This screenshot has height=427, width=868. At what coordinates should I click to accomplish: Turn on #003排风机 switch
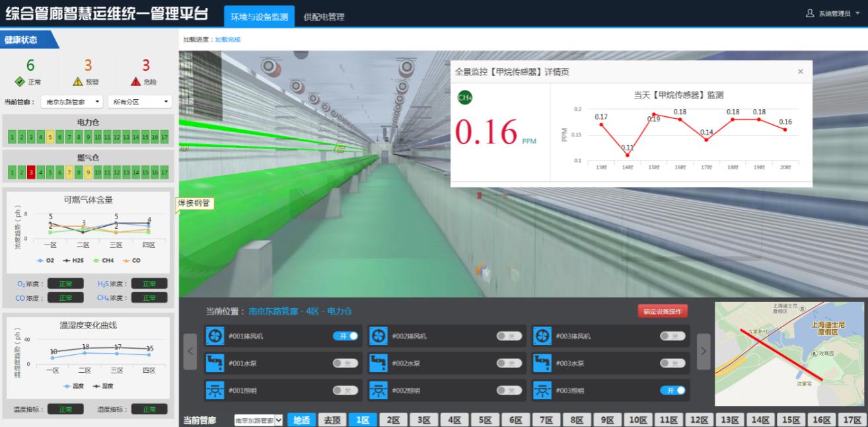click(x=672, y=336)
